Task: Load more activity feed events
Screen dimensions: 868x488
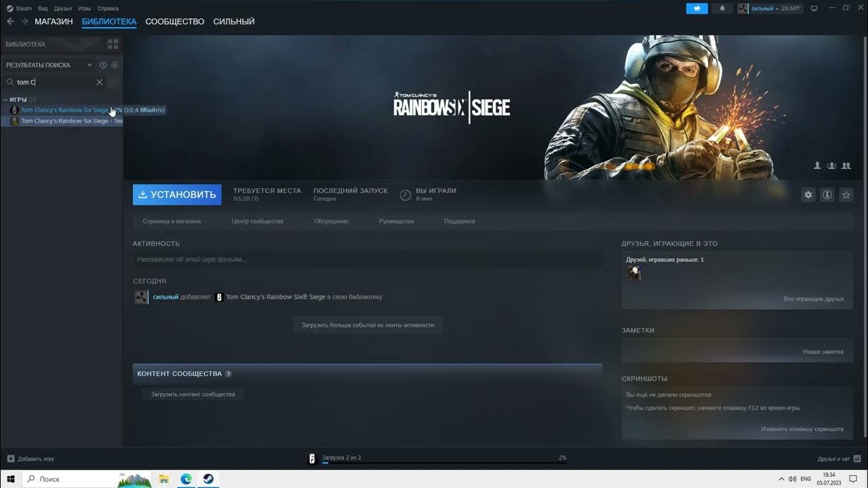Action: pyautogui.click(x=368, y=325)
